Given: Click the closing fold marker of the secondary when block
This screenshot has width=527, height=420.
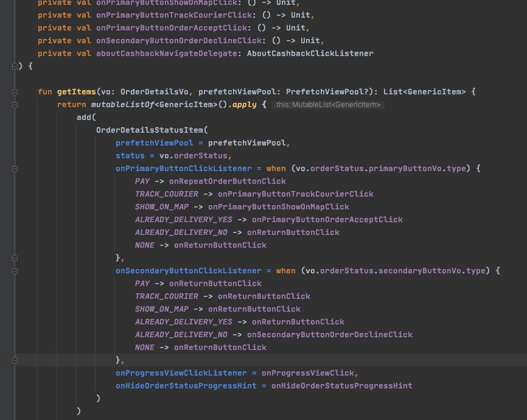Looking at the screenshot, I should 15,360.
